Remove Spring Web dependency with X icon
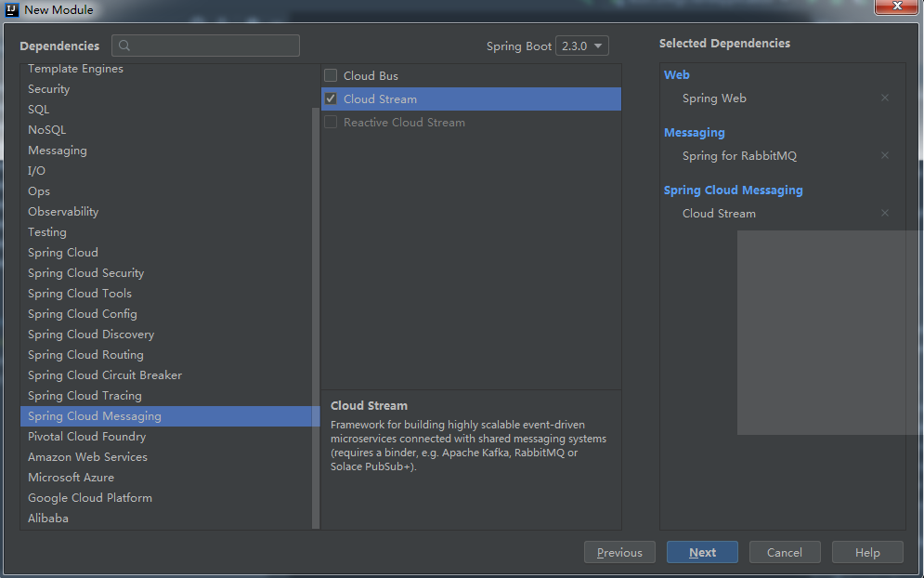 (884, 98)
